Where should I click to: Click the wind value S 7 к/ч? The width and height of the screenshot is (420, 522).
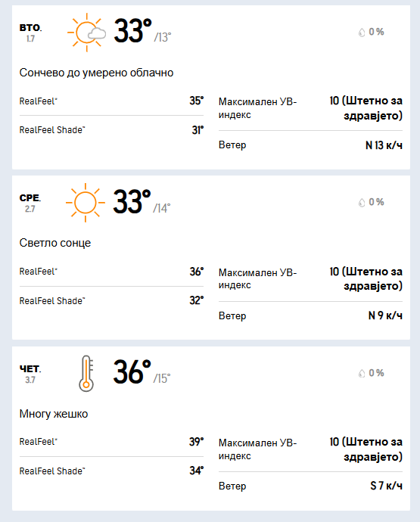(387, 486)
